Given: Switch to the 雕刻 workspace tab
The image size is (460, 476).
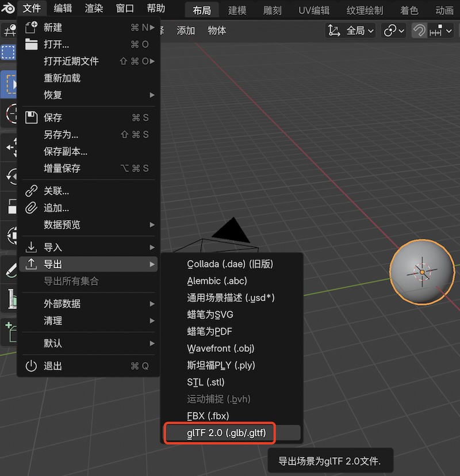Looking at the screenshot, I should pos(273,10).
